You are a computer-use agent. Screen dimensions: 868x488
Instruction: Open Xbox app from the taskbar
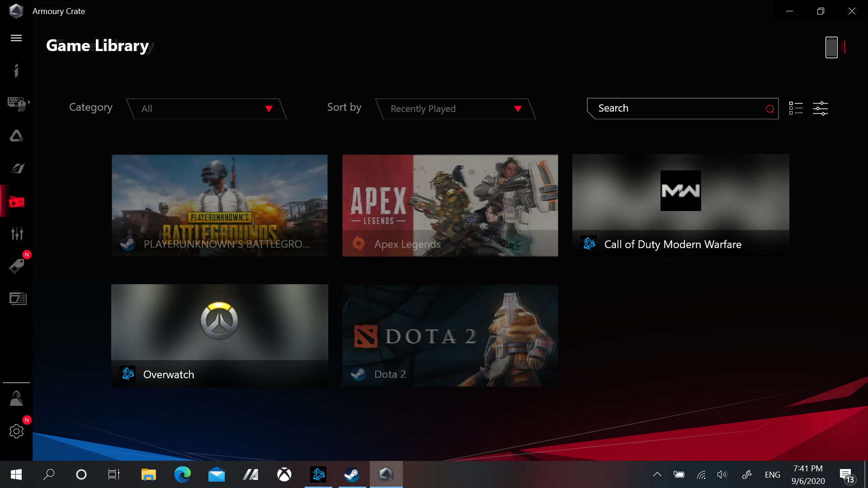pos(284,474)
